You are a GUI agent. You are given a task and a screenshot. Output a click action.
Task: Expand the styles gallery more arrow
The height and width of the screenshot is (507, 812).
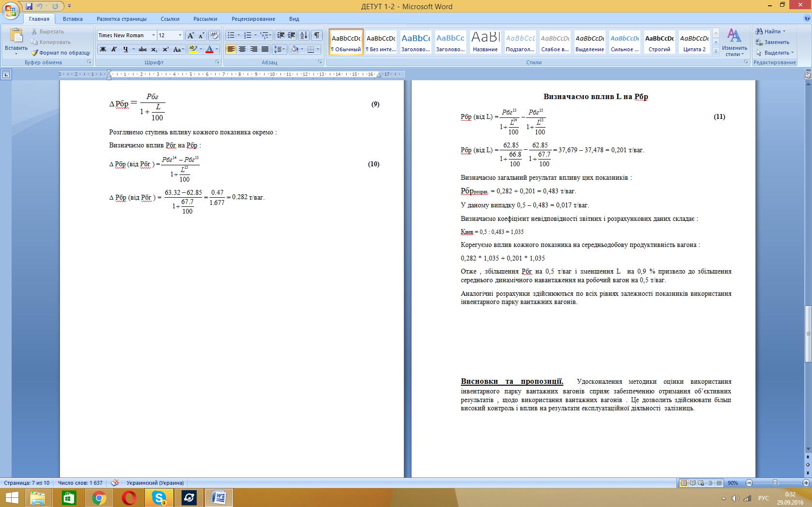[x=716, y=51]
